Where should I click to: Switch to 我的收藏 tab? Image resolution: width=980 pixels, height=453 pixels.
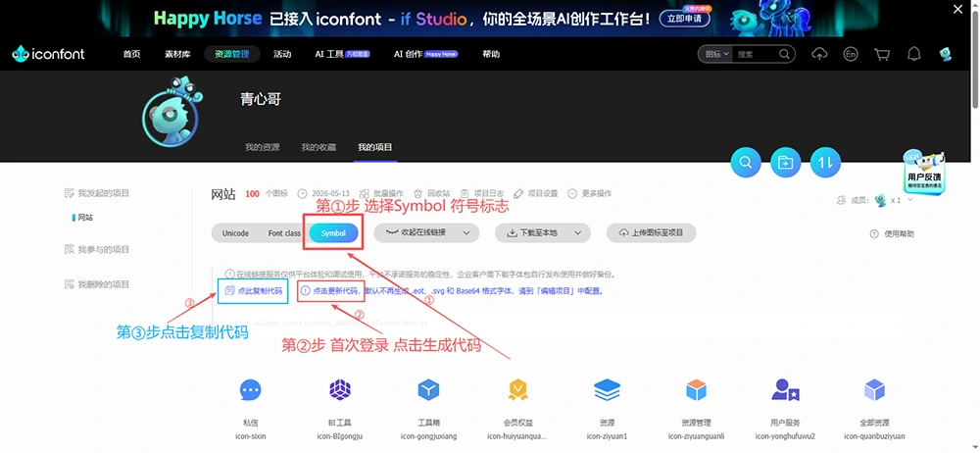(318, 148)
